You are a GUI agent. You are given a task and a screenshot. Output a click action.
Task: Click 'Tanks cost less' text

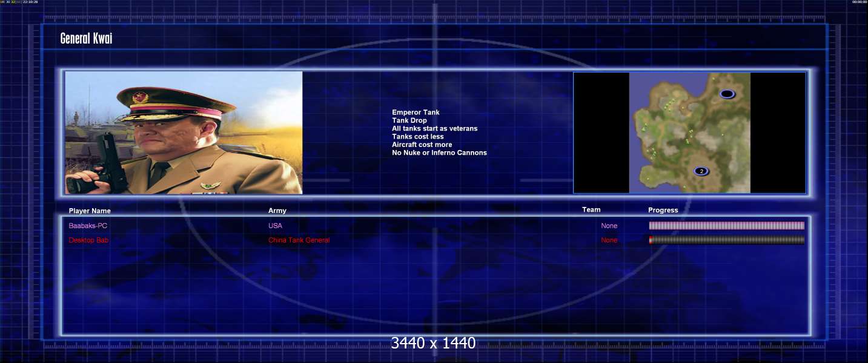tap(418, 137)
